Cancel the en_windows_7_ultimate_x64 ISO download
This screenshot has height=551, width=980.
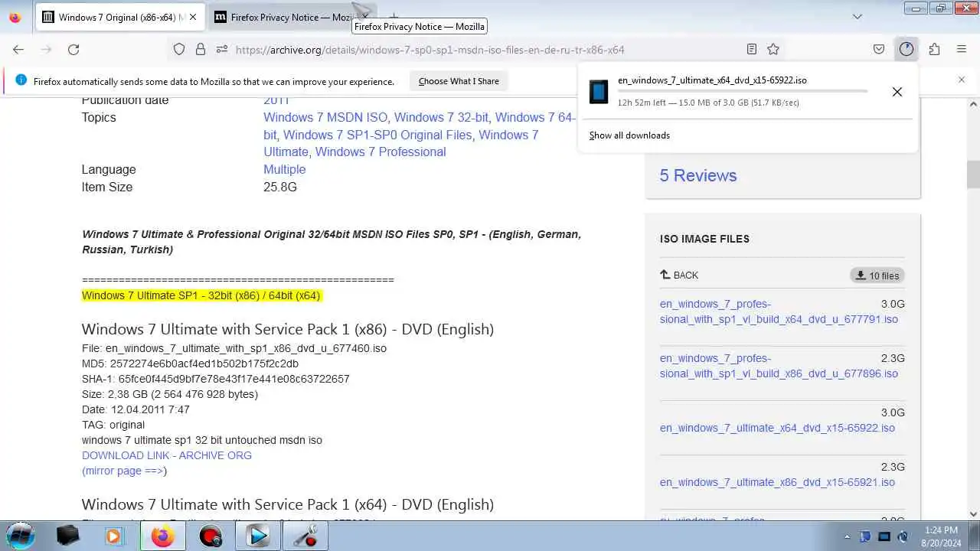[897, 92]
